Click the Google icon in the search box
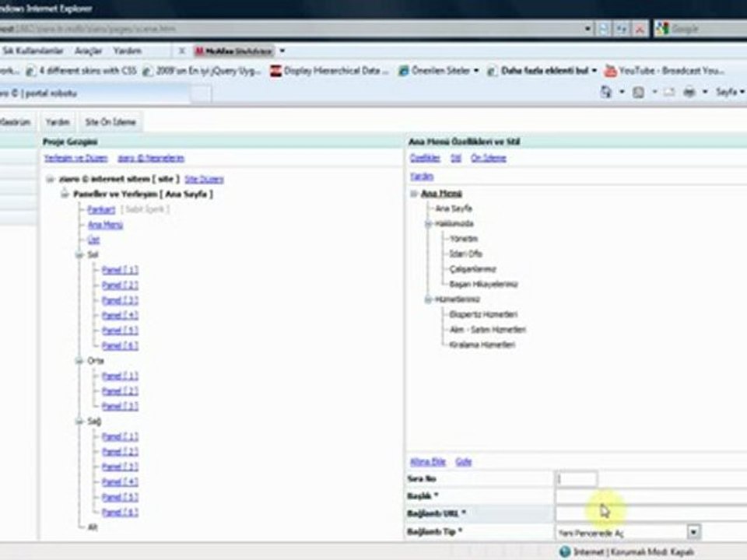This screenshot has width=747, height=560. click(x=663, y=29)
